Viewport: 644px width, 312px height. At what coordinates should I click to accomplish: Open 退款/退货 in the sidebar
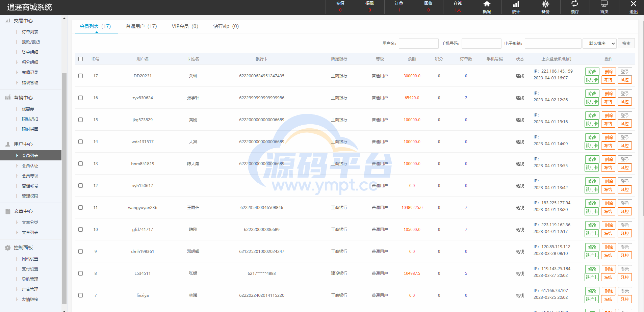click(31, 42)
